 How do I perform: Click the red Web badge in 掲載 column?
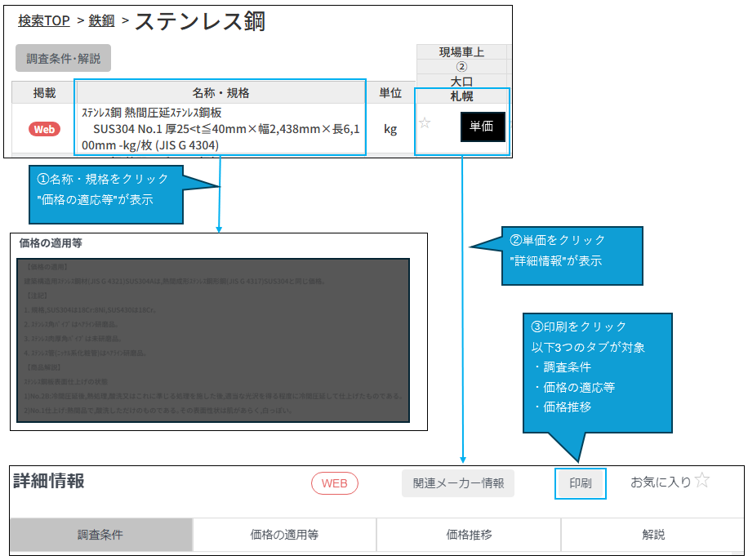[45, 129]
